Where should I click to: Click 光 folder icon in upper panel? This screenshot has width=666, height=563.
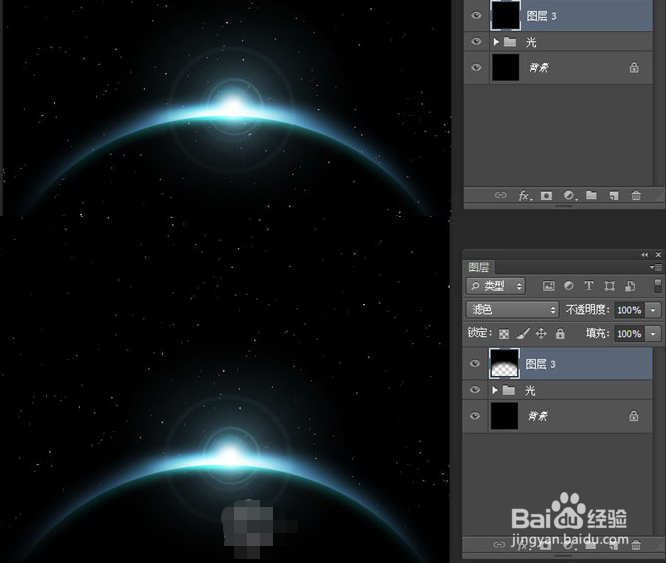[x=510, y=42]
